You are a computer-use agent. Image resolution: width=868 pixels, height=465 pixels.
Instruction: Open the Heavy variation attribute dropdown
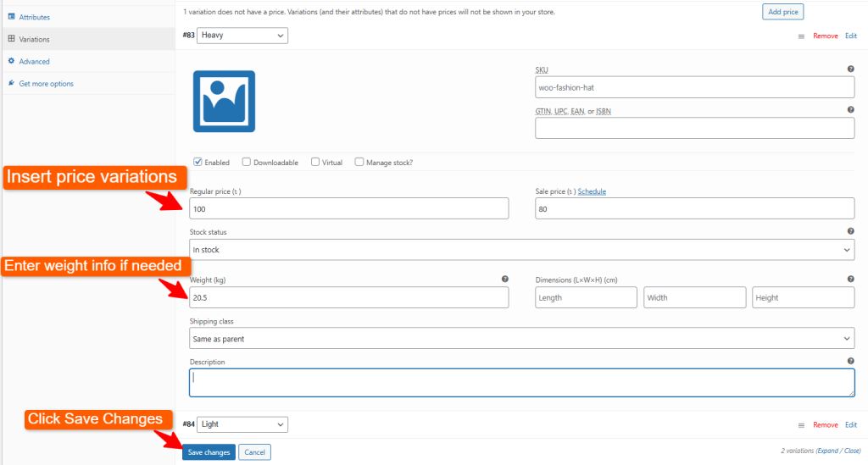click(x=242, y=36)
